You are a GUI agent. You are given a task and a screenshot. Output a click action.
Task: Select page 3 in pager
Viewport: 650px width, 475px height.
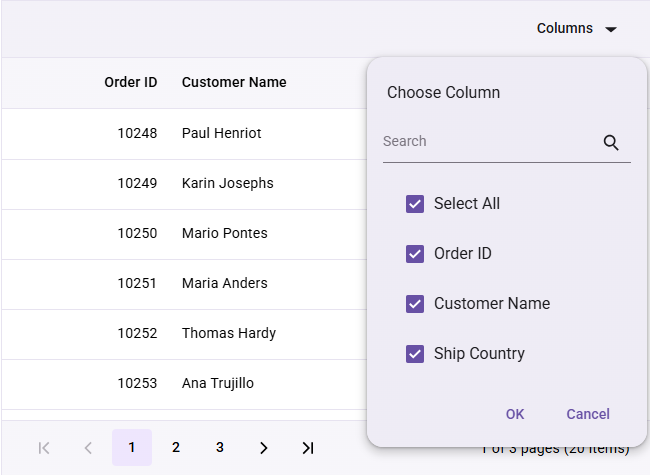pos(220,448)
